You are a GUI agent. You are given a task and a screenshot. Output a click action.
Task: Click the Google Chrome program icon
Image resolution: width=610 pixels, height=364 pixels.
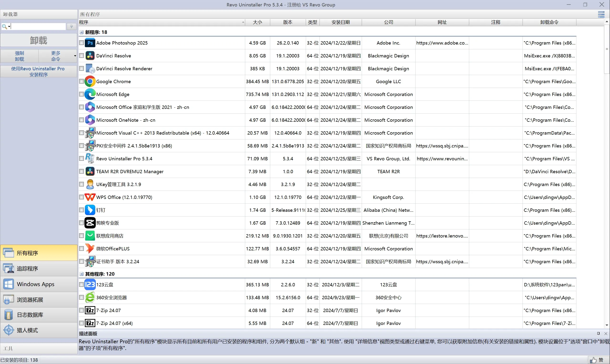[90, 81]
